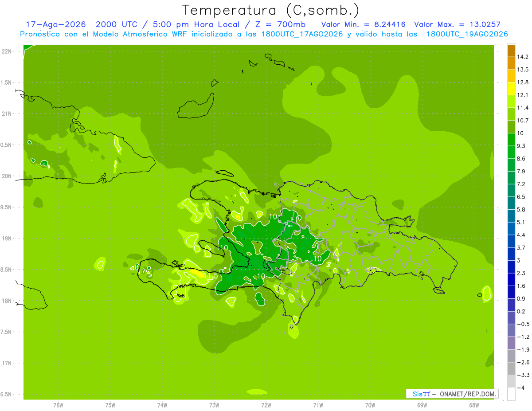The width and height of the screenshot is (532, 411).
Task: Select the date text "17-Ago-2026"
Action: point(55,24)
